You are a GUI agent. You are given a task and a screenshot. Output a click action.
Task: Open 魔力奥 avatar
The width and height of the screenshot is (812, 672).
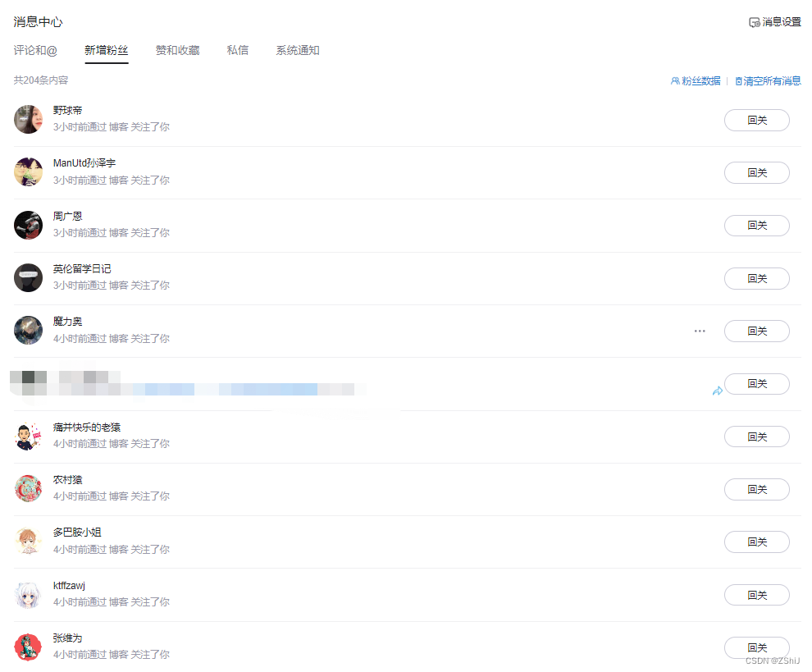28,331
